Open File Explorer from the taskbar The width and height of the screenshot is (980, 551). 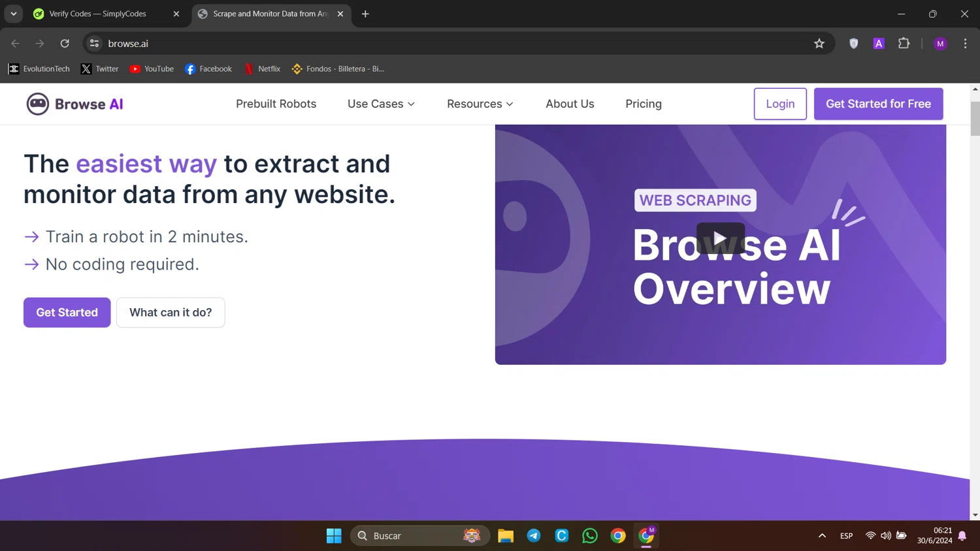click(x=506, y=536)
